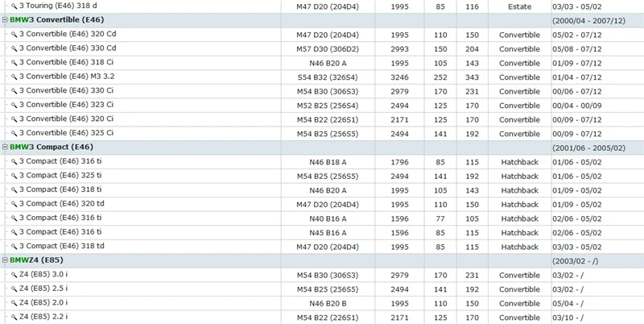
Task: Click Hatchback in the 325 ti row
Action: click(x=519, y=176)
